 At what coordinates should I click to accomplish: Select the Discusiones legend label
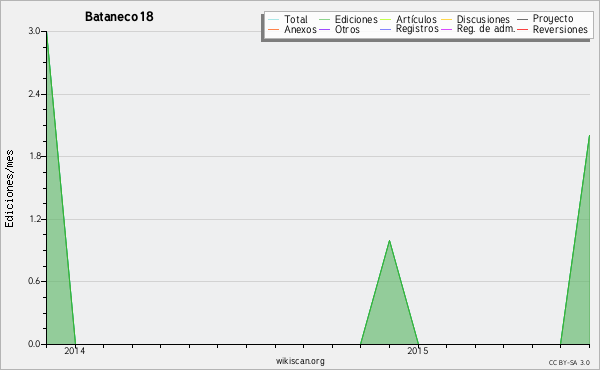[x=483, y=19]
